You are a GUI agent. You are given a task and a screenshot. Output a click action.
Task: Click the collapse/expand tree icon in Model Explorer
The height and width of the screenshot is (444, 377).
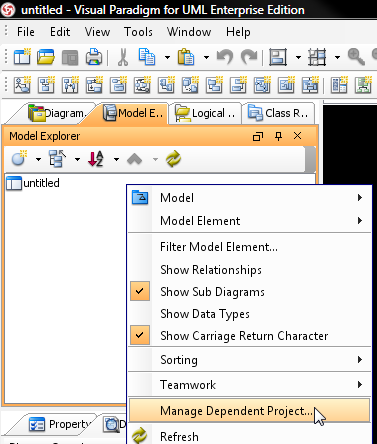click(57, 159)
